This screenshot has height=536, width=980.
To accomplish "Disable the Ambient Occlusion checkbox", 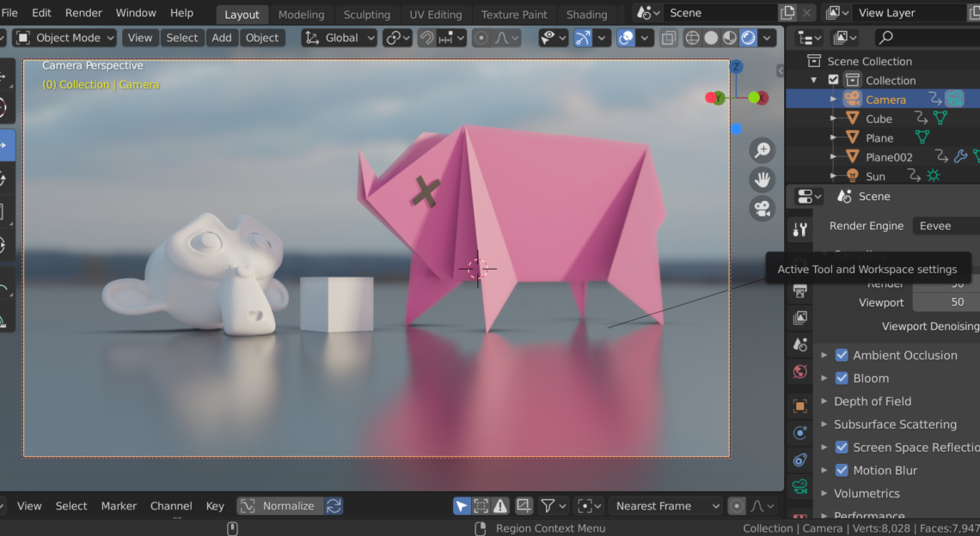I will coord(841,355).
